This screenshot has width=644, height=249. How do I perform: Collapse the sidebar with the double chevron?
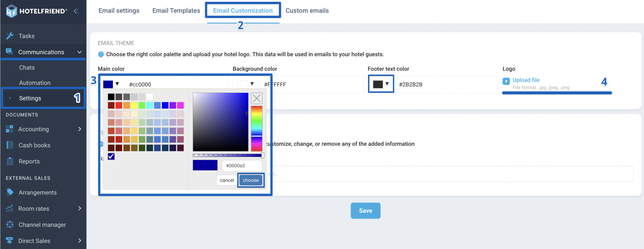(x=76, y=11)
